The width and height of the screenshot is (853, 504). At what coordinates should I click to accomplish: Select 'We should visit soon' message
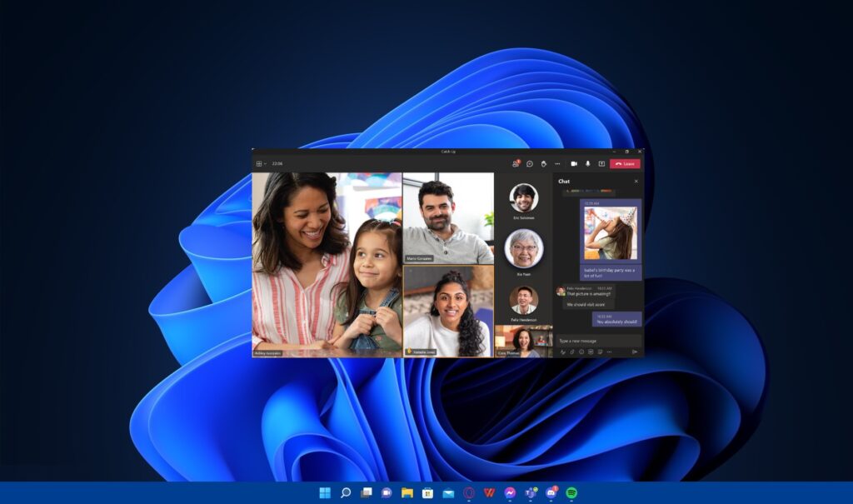click(x=586, y=305)
